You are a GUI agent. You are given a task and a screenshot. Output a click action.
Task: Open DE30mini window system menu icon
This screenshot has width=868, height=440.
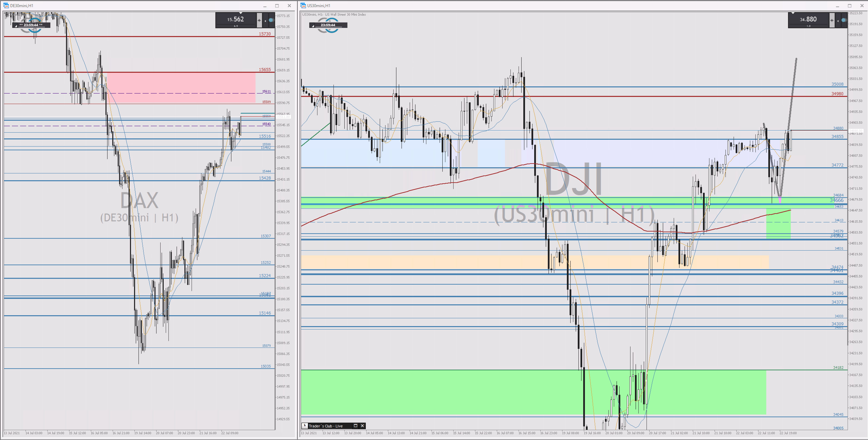6,5
